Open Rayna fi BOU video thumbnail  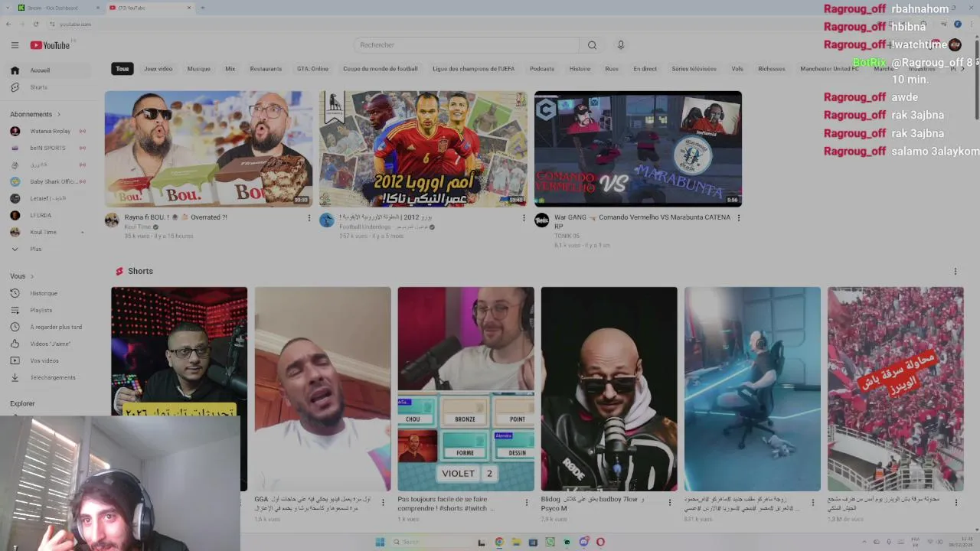click(208, 149)
